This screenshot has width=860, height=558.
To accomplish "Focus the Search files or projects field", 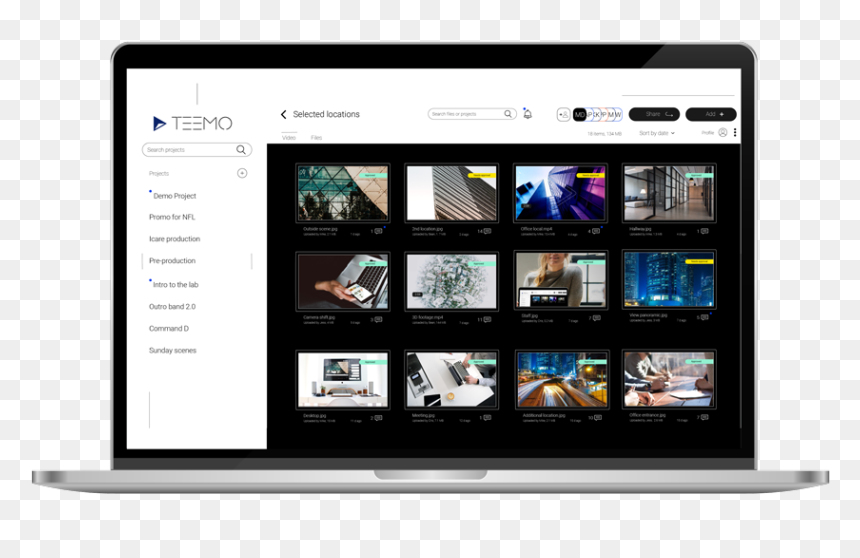I will 472,114.
